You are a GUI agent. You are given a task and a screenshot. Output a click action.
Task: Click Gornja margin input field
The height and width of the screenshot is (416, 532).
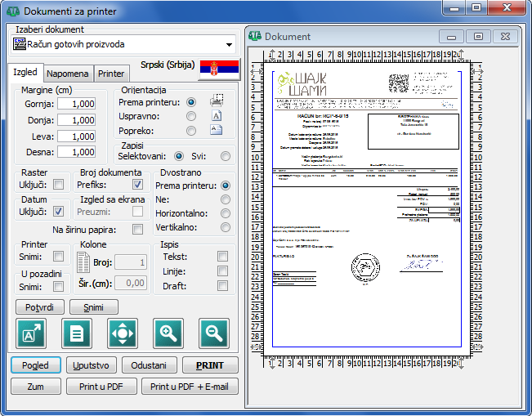[76, 104]
